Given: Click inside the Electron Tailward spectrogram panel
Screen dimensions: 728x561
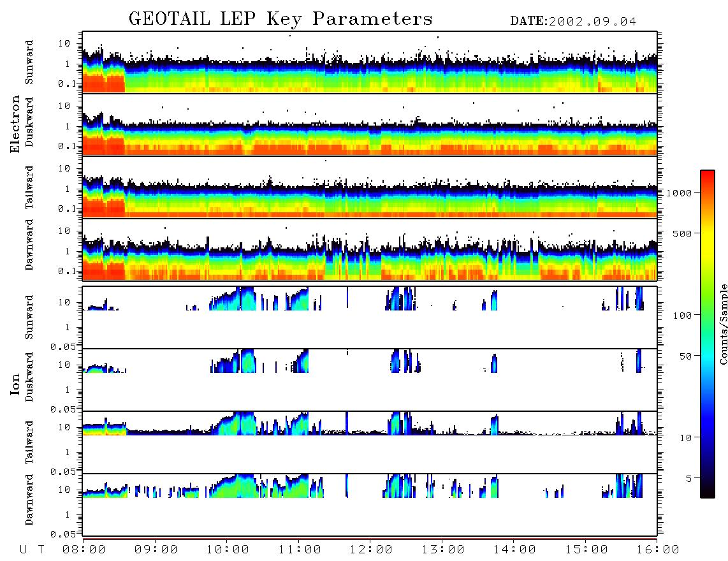Looking at the screenshot, I should tap(370, 187).
